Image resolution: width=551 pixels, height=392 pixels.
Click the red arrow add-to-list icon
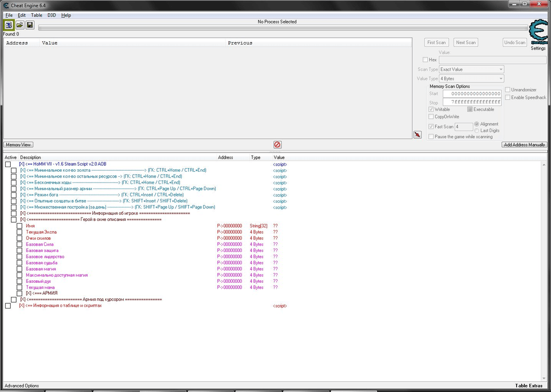click(417, 134)
